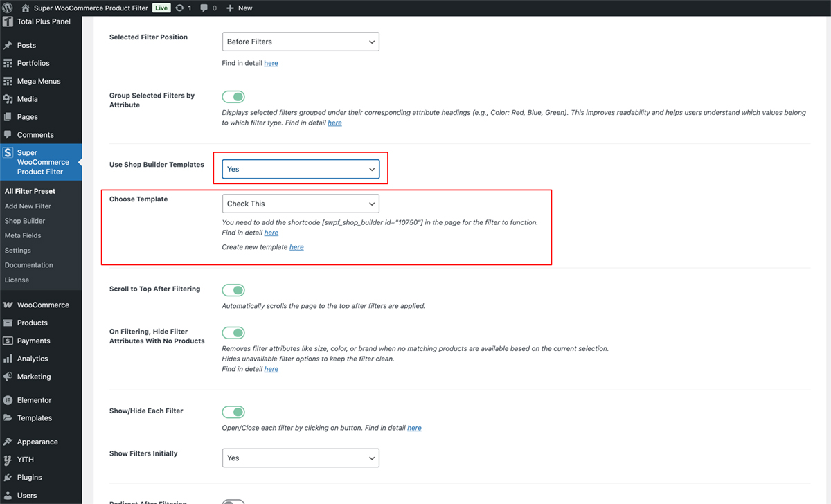Click the site home icon in admin bar
Screen dimensions: 831x504
pyautogui.click(x=26, y=8)
